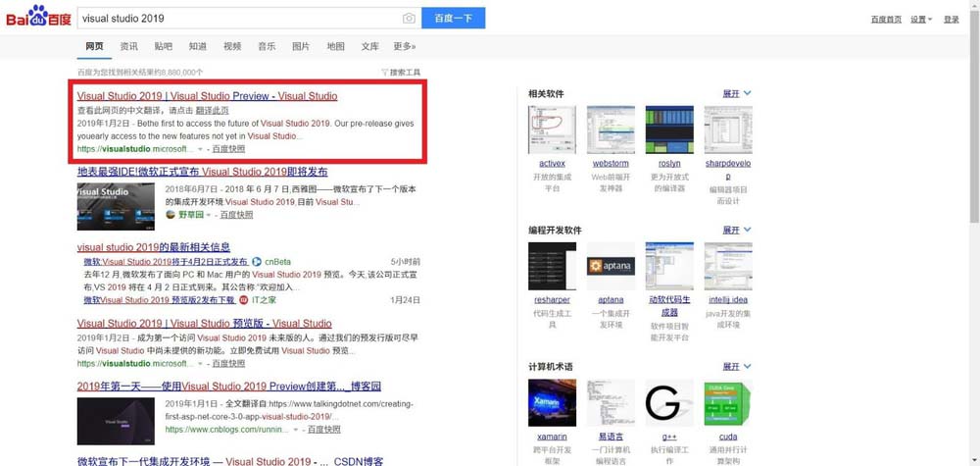This screenshot has width=980, height=466.
Task: Click the resharper thumbnail
Action: [552, 266]
